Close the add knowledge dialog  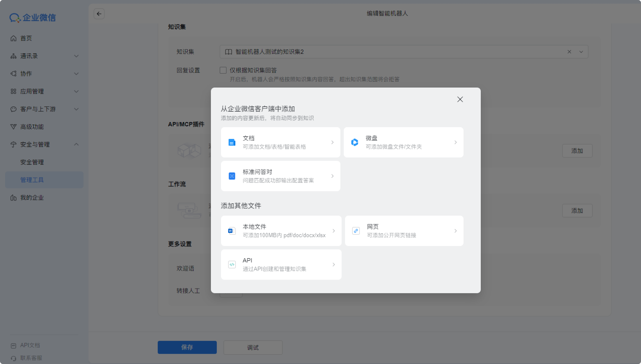(x=460, y=99)
